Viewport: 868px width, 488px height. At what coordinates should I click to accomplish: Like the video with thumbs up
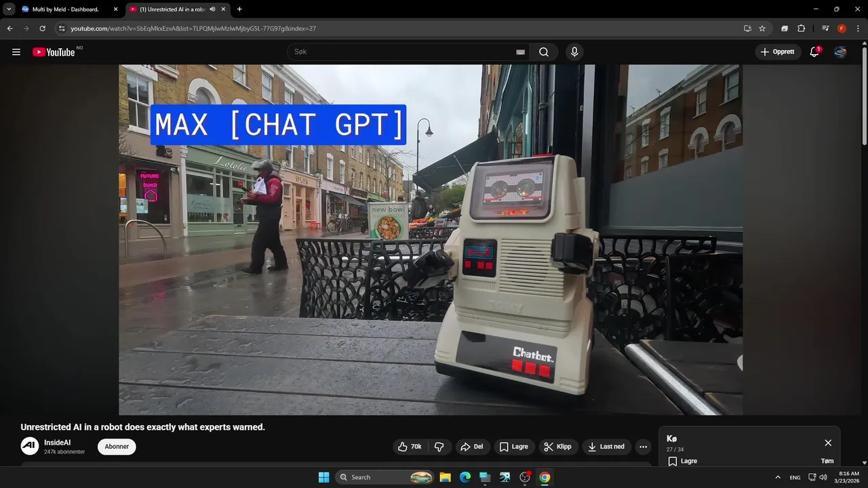tap(410, 447)
